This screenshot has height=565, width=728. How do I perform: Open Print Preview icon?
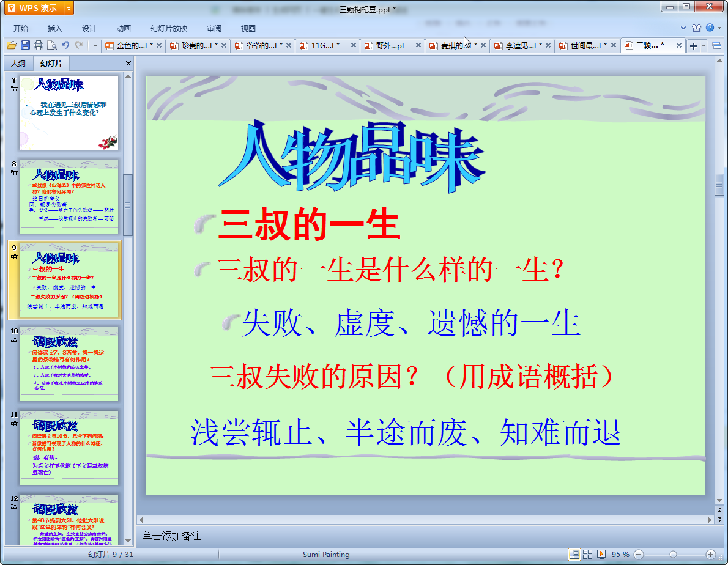click(52, 45)
